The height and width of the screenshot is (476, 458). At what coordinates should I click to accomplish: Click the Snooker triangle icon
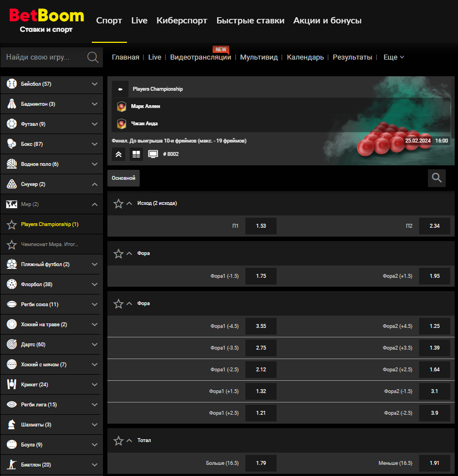click(12, 184)
